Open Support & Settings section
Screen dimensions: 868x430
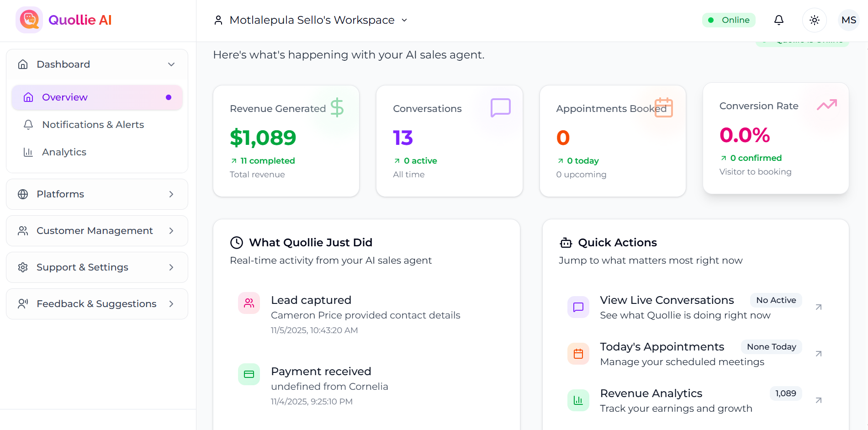coord(97,267)
